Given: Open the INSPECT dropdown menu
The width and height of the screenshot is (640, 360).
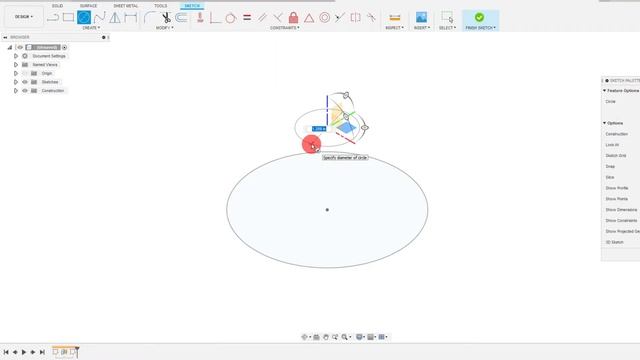Looking at the screenshot, I should pos(394,28).
